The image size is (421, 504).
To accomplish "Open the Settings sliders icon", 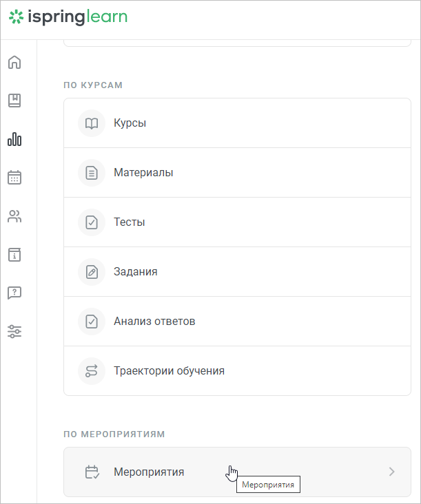I will pos(14,331).
